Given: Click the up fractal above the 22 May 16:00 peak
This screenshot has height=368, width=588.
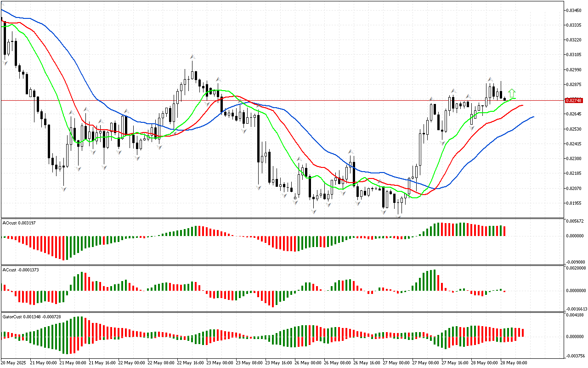Looking at the screenshot, I should pos(193,57).
